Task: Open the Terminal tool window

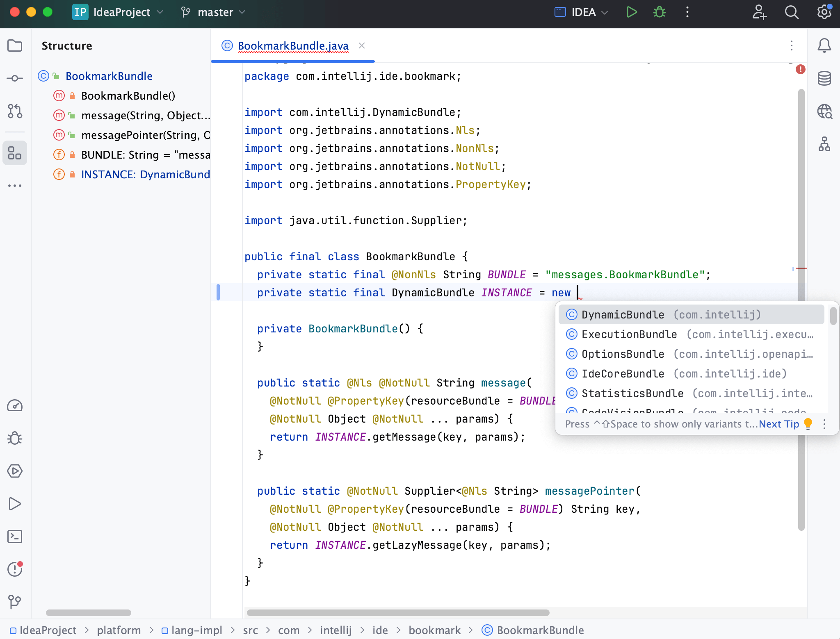Action: [x=15, y=537]
